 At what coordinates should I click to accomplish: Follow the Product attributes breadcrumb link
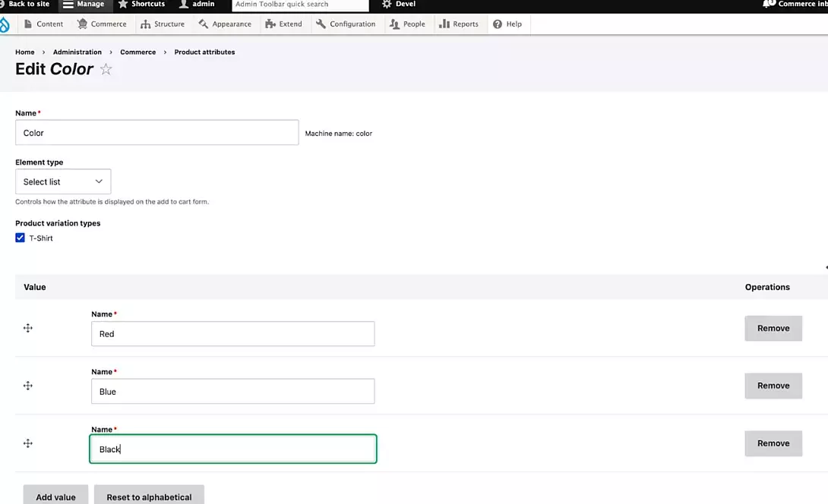pyautogui.click(x=204, y=52)
